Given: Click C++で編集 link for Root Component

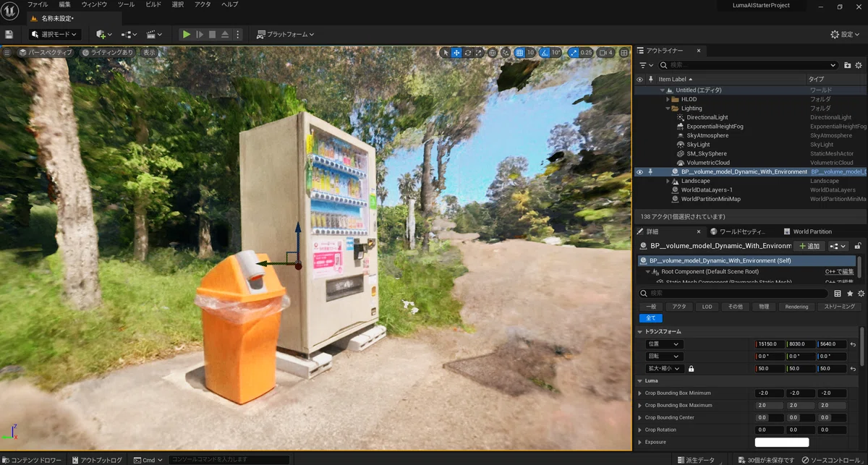Looking at the screenshot, I should click(839, 272).
